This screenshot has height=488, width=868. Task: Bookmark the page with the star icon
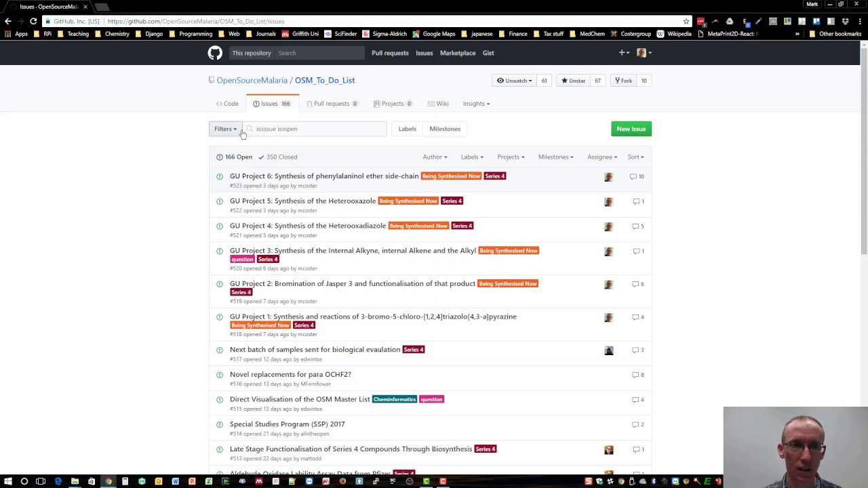coord(686,21)
